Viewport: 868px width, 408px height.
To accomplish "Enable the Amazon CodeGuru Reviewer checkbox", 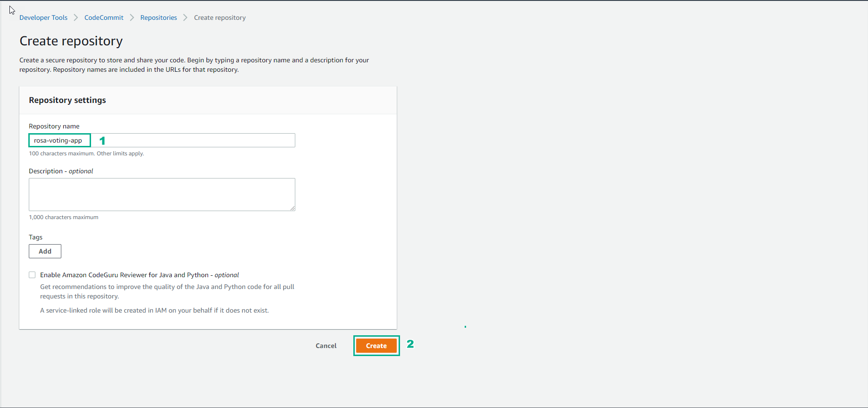I will [x=32, y=275].
